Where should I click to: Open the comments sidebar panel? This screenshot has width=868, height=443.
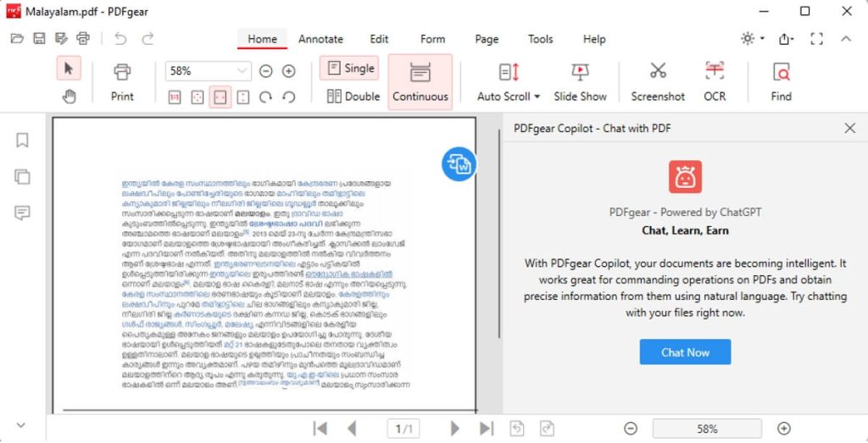22,213
